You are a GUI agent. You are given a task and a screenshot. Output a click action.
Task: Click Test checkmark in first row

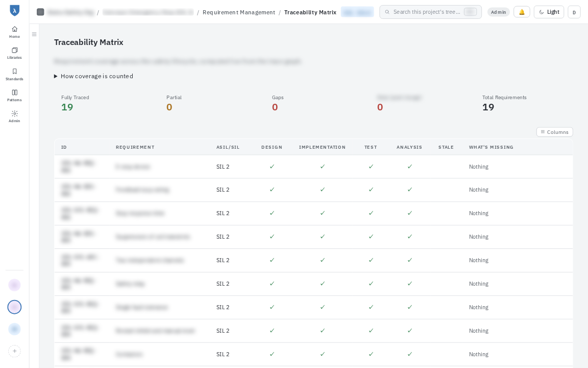[371, 166]
